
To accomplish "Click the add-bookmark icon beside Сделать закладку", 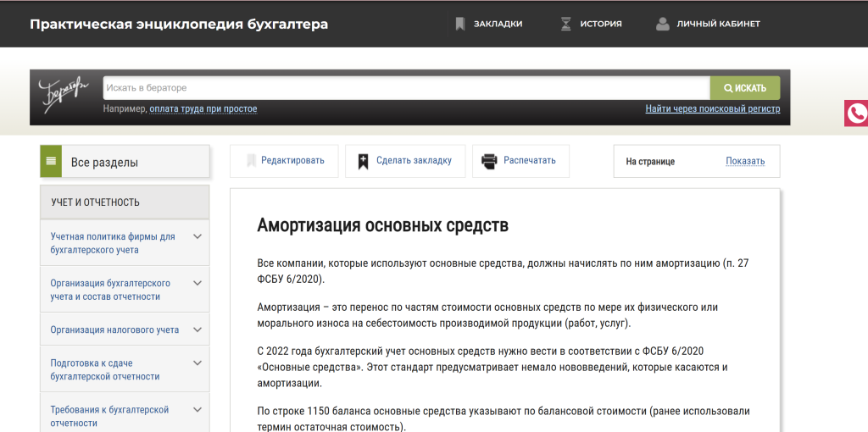I will [363, 161].
